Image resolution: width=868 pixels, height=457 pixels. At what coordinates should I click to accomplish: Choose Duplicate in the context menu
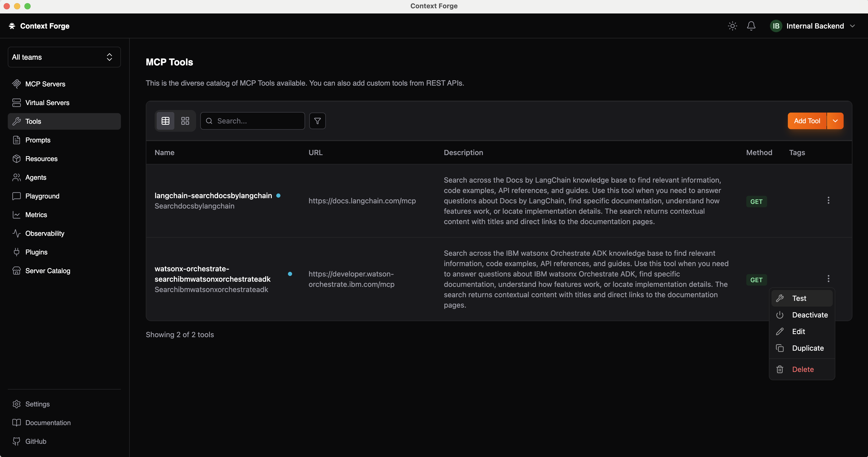point(807,348)
